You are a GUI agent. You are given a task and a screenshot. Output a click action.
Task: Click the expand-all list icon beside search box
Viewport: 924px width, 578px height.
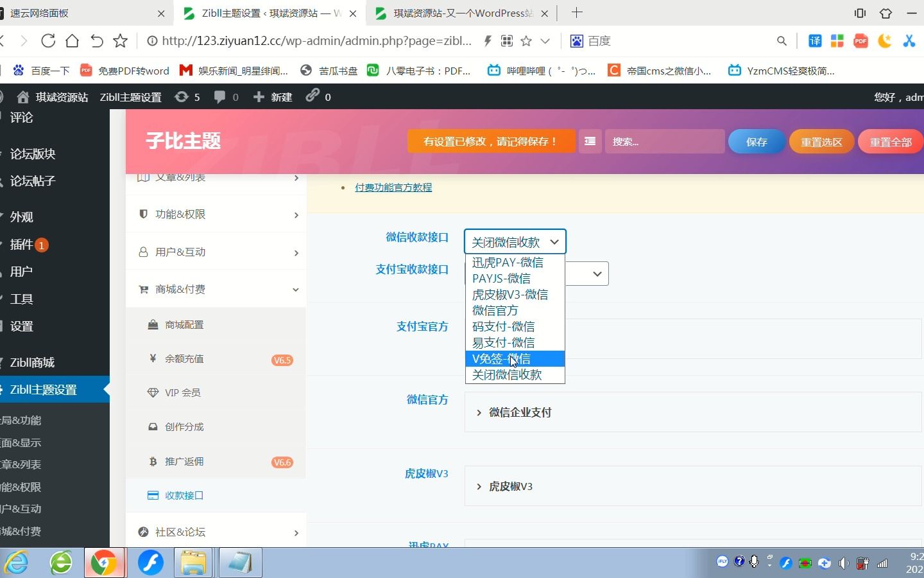coord(590,141)
